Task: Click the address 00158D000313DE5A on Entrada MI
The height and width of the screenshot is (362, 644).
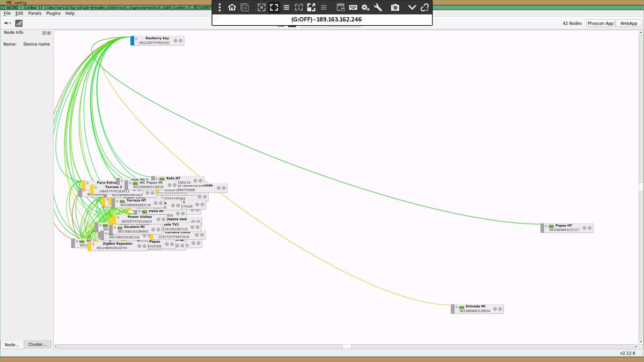Action: click(x=475, y=311)
